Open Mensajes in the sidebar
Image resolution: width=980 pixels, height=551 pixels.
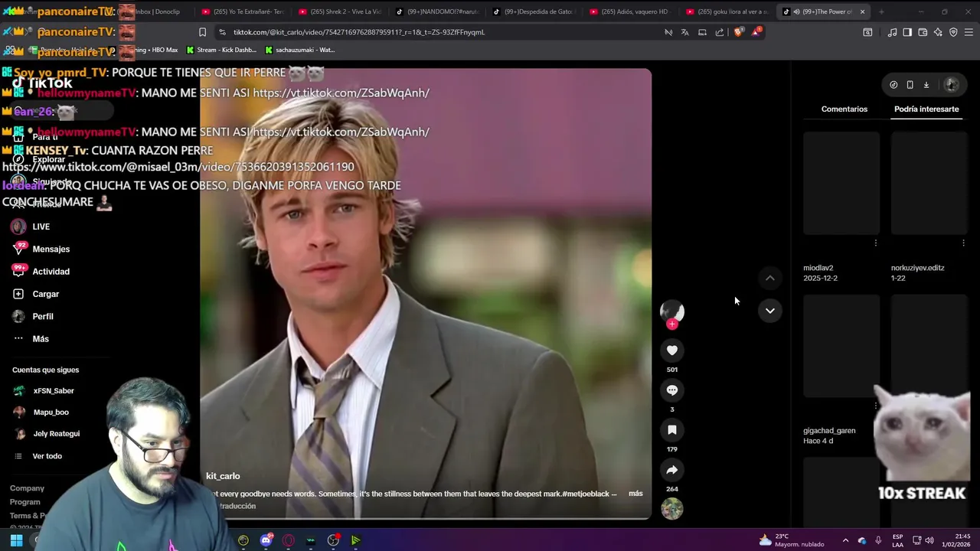51,249
